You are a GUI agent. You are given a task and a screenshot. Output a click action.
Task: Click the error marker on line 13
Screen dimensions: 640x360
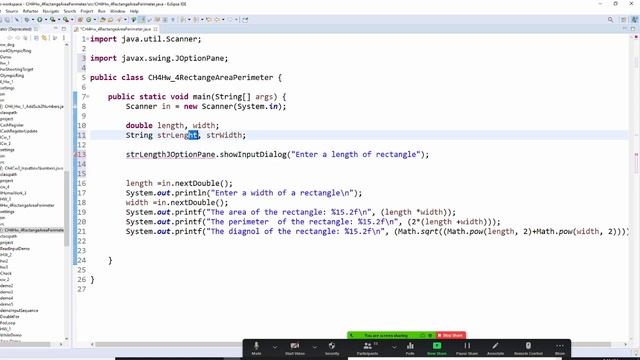[76, 155]
